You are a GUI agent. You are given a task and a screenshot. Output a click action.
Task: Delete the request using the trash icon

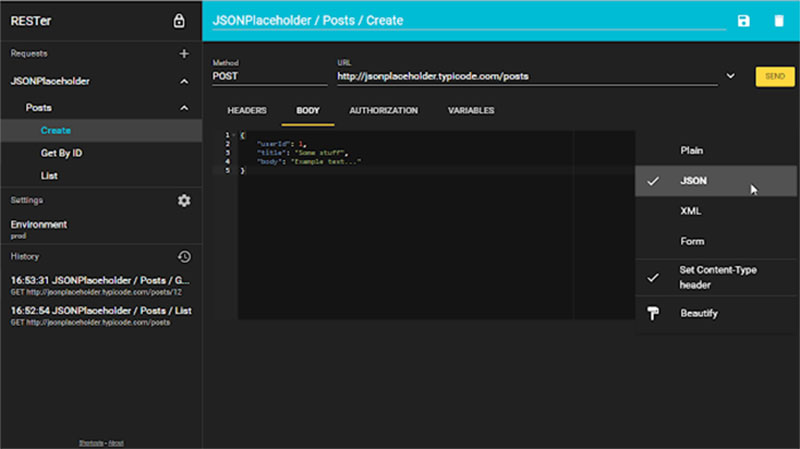point(779,21)
